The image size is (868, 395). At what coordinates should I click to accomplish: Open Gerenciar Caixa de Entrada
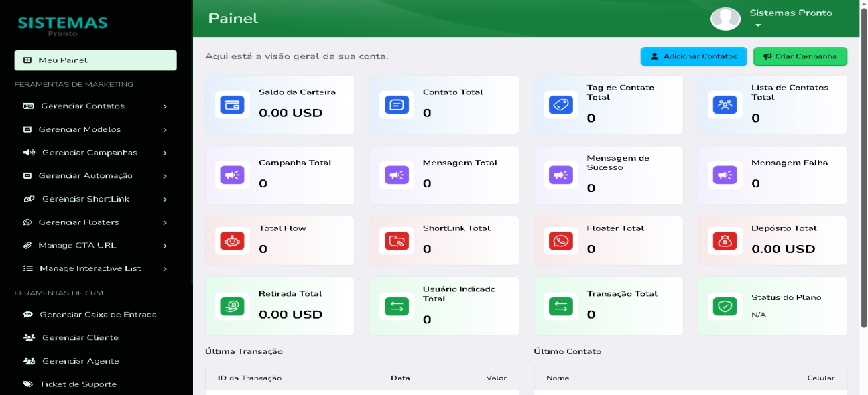click(x=97, y=315)
